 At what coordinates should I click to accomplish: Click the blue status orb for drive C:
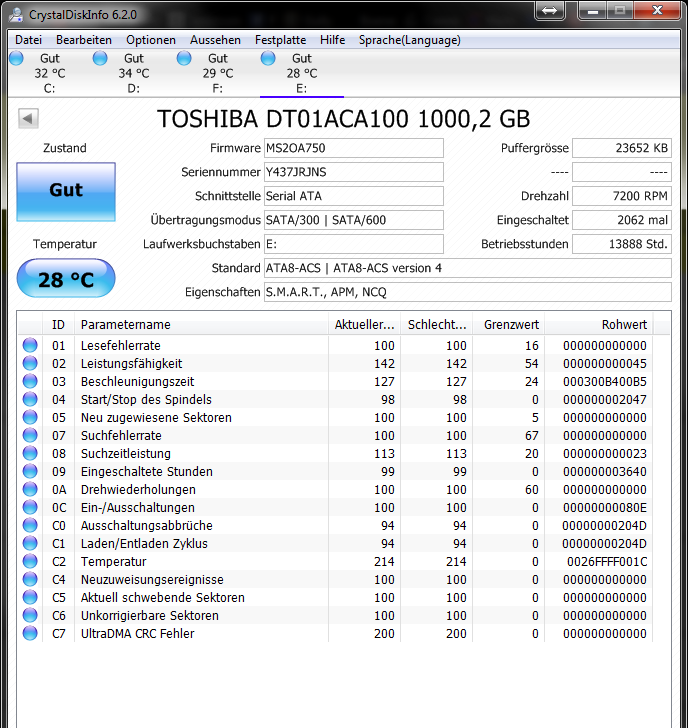tap(17, 58)
